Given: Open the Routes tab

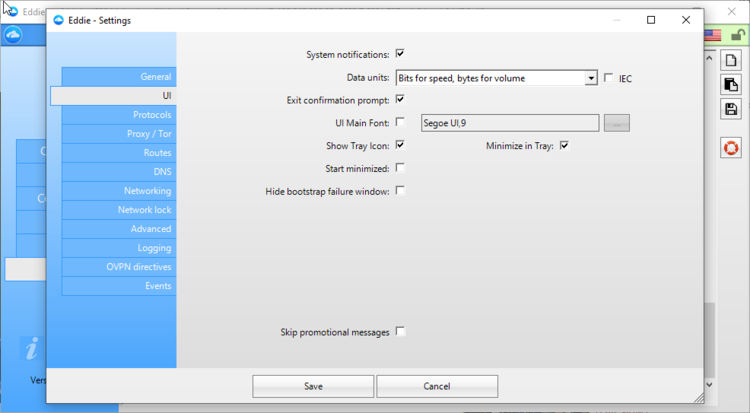Looking at the screenshot, I should 119,153.
